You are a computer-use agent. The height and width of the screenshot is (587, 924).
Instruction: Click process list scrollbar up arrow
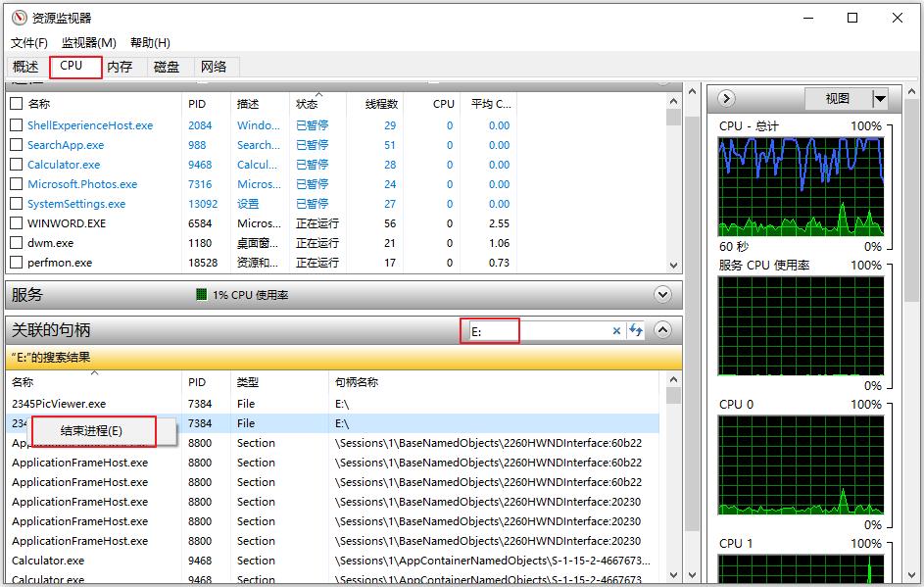[x=673, y=101]
